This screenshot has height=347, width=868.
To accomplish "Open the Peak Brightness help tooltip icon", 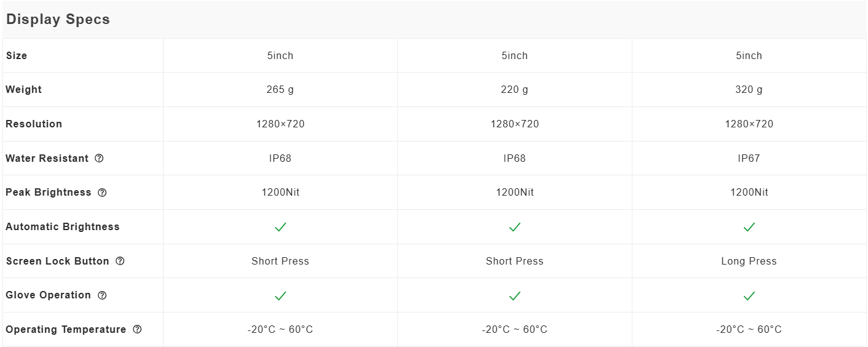I will click(102, 193).
